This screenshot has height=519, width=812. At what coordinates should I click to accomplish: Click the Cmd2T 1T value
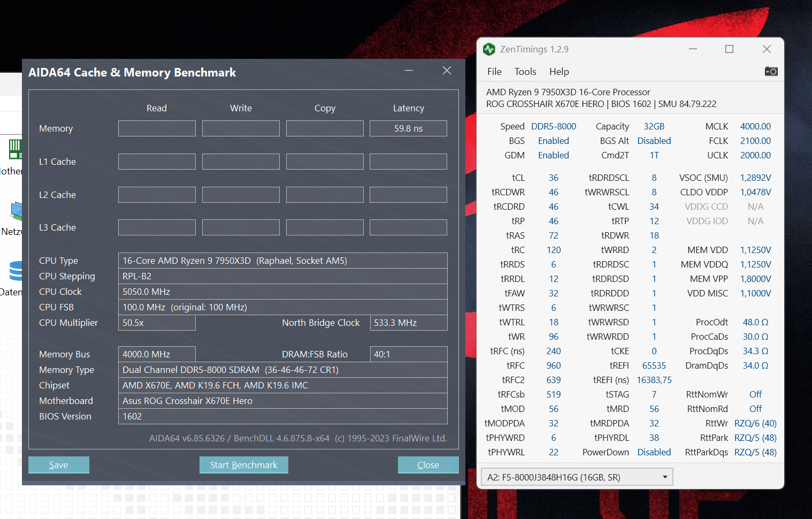coord(654,155)
